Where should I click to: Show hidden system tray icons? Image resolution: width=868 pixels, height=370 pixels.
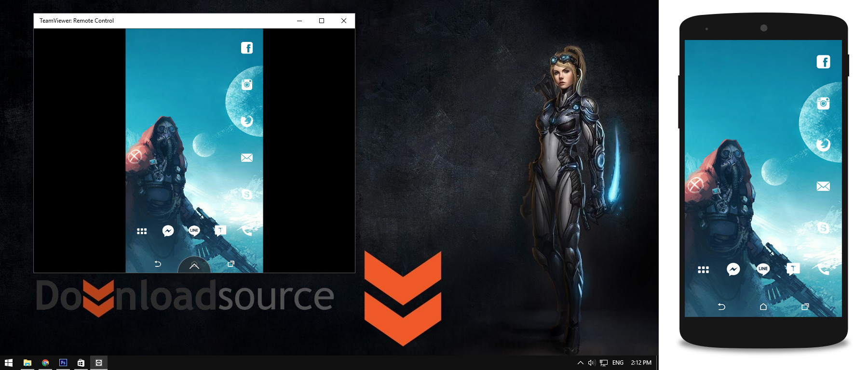tap(581, 363)
